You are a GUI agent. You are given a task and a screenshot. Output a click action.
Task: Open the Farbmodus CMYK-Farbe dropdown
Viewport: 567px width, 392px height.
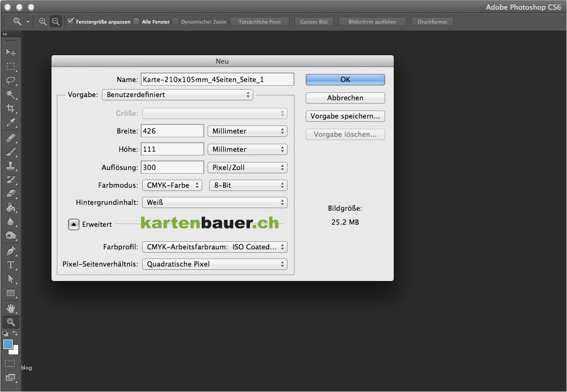[x=172, y=185]
